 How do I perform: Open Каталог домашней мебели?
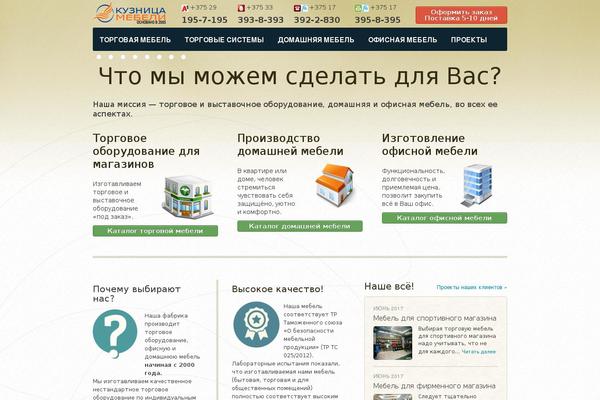point(299,226)
